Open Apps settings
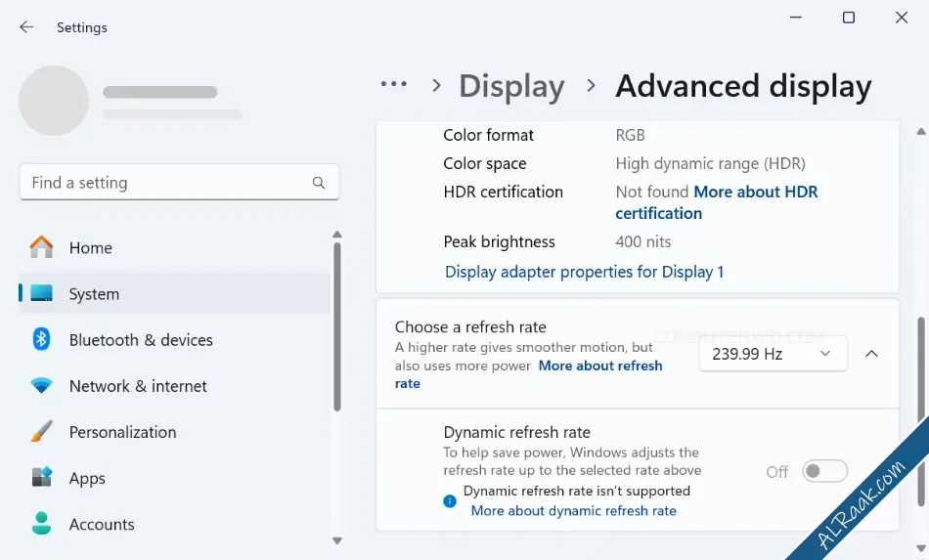Screen dimensions: 929x560 pos(175,478)
